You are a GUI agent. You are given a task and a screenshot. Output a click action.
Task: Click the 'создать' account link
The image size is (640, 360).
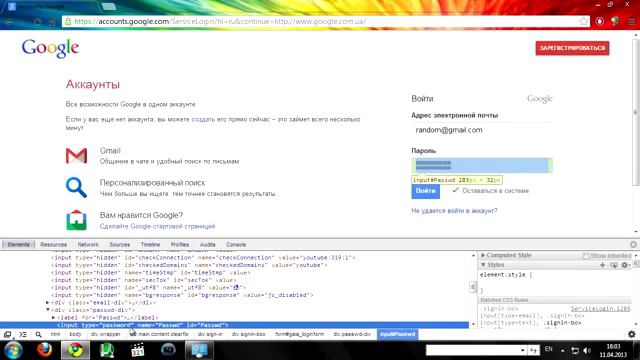203,119
